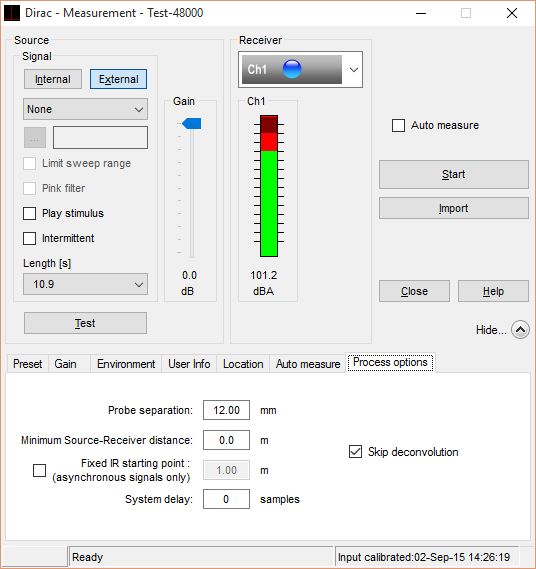The image size is (536, 569).
Task: Switch to the Environment tab
Action: [126, 364]
